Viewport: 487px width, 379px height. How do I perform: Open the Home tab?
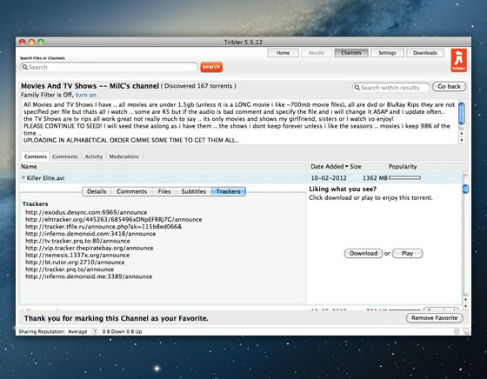click(x=283, y=53)
